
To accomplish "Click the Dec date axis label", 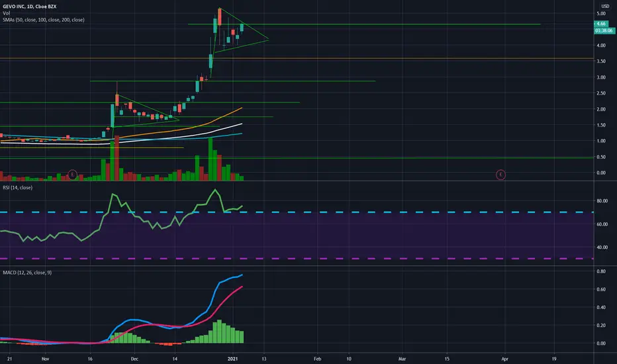I will (x=134, y=359).
